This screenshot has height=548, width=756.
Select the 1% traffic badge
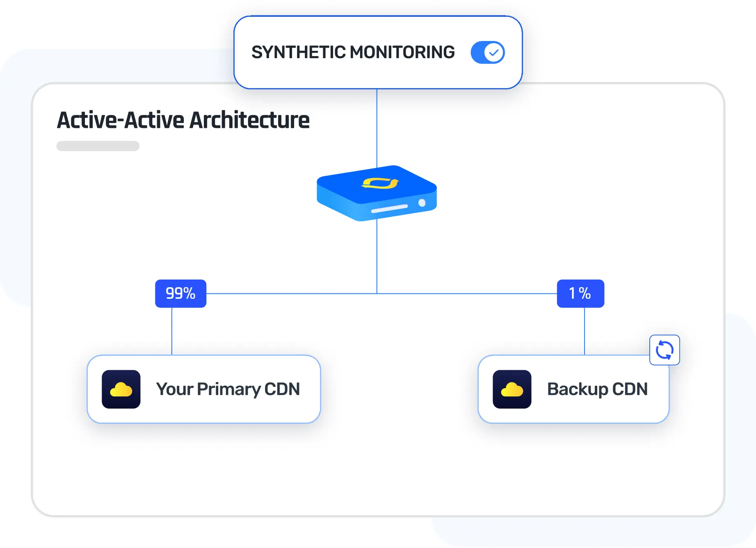pos(580,293)
